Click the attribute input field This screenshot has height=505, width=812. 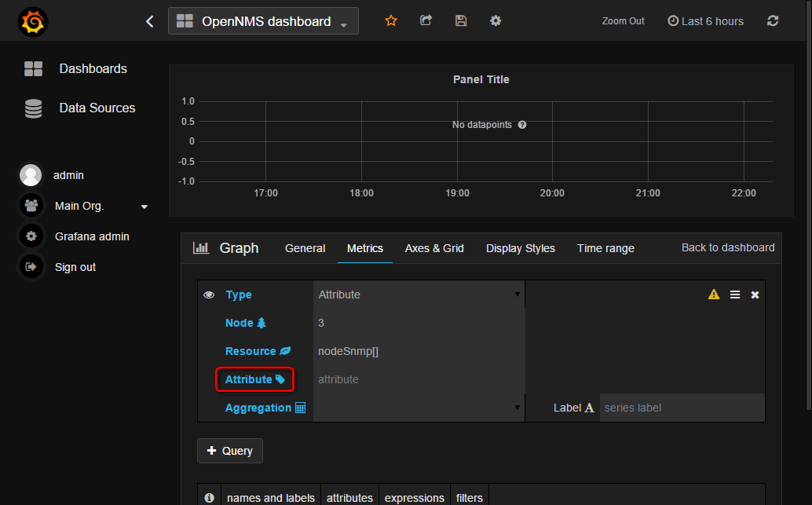[x=419, y=379]
